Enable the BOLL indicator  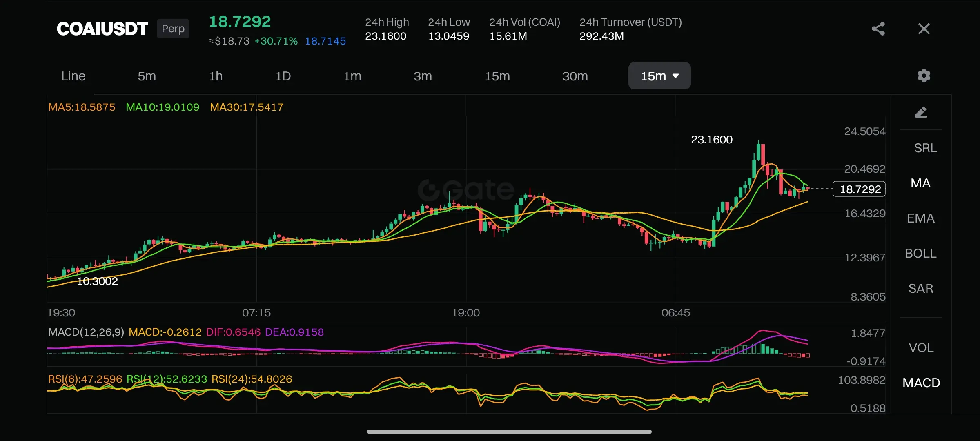click(x=920, y=253)
